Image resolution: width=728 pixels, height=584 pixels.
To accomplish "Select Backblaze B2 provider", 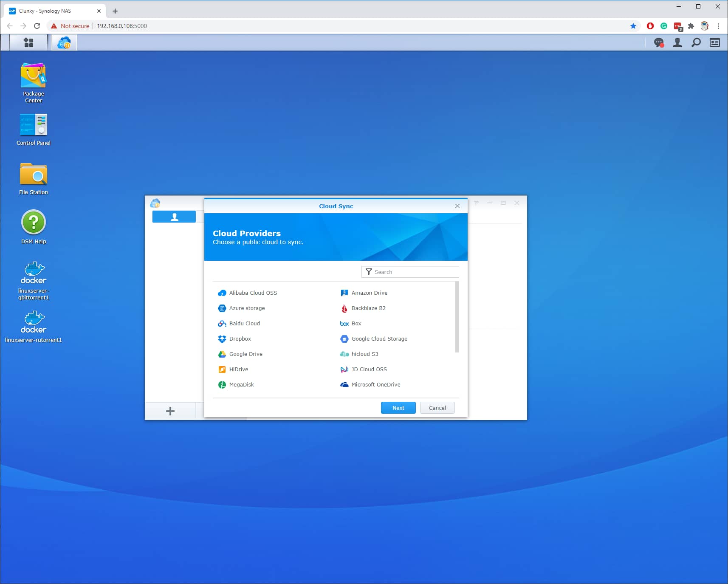I will [x=363, y=308].
